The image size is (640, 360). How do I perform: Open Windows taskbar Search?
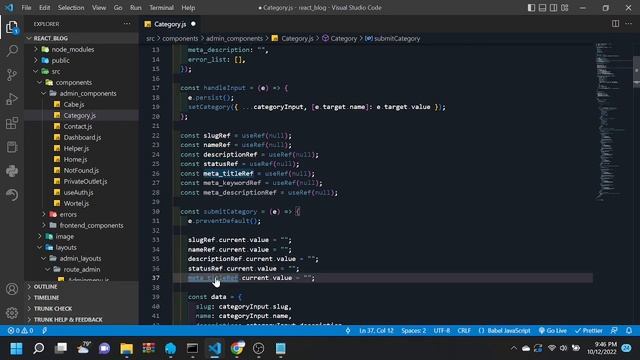[x=39, y=348]
